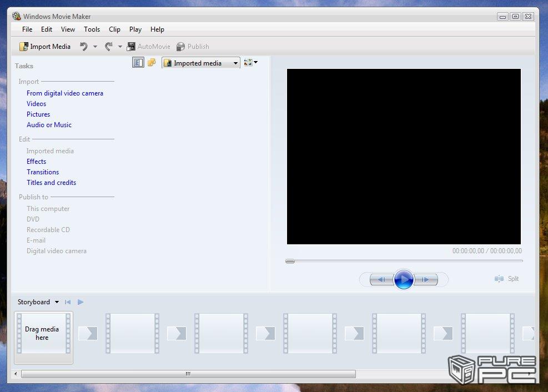548x392 pixels.
Task: Open the Views thumbnails dropdown icon
Action: (x=250, y=63)
